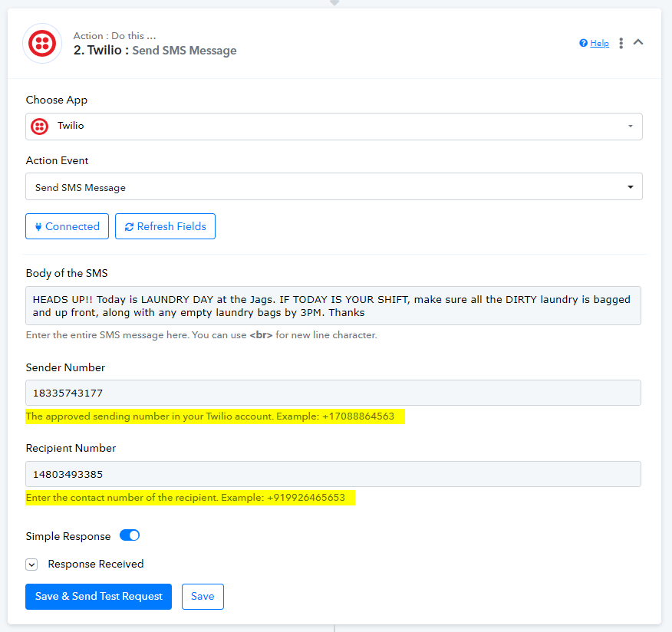Toggle the Simple Response switch

point(130,535)
